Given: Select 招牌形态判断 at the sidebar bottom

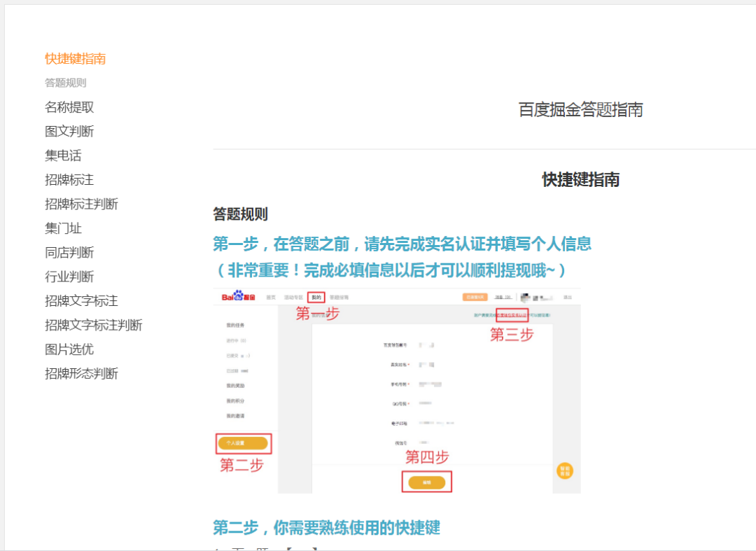Looking at the screenshot, I should [81, 373].
